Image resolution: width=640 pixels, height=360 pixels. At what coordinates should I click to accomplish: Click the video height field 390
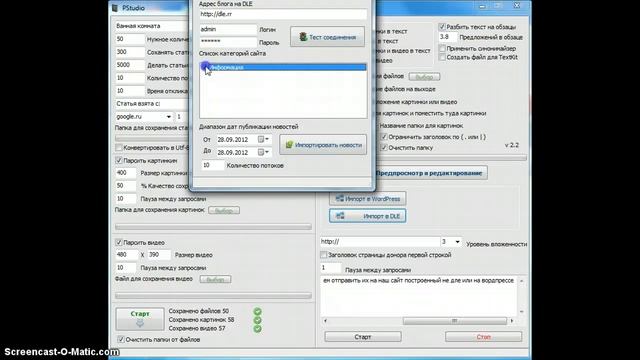[159, 255]
